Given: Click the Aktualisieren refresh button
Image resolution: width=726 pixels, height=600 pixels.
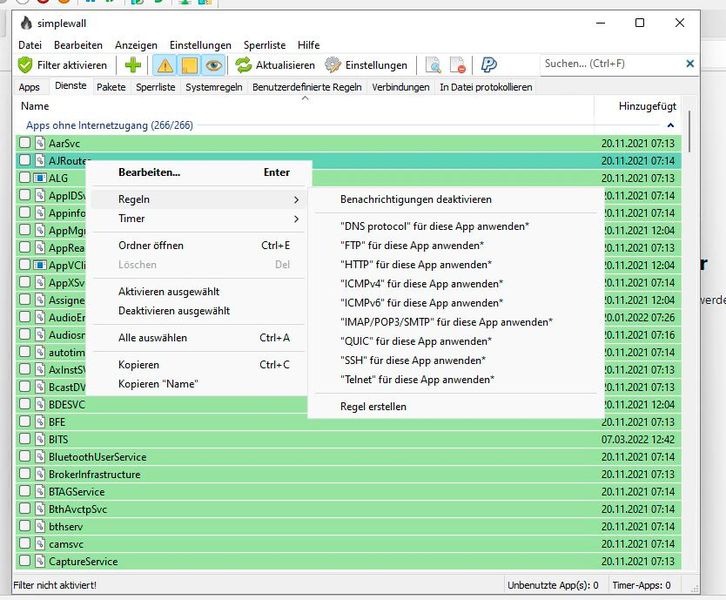Looking at the screenshot, I should pyautogui.click(x=275, y=65).
